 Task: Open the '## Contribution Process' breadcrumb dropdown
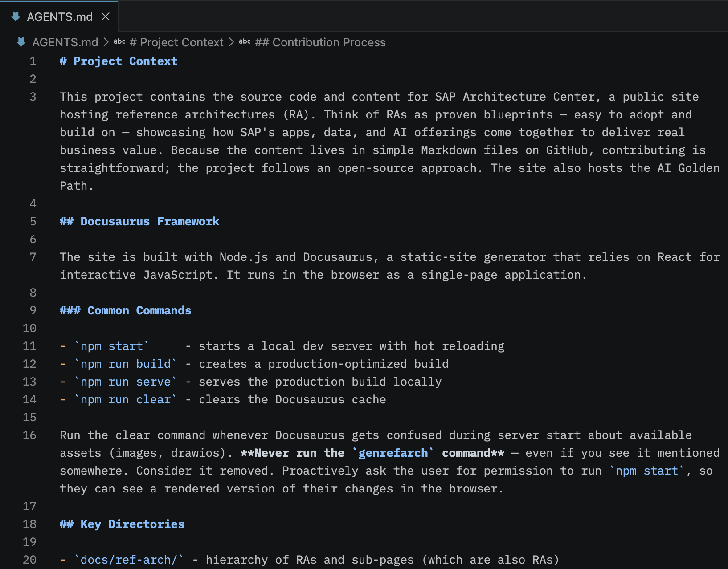pyautogui.click(x=320, y=42)
